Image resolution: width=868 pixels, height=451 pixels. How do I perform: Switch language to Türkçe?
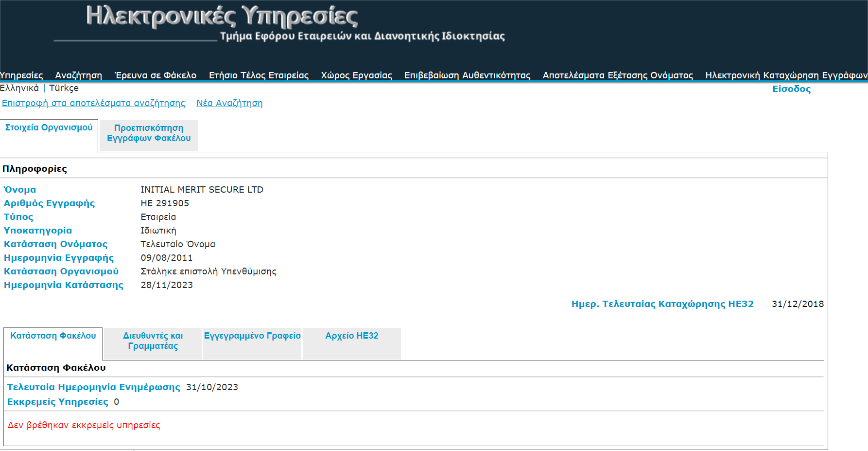pyautogui.click(x=64, y=88)
